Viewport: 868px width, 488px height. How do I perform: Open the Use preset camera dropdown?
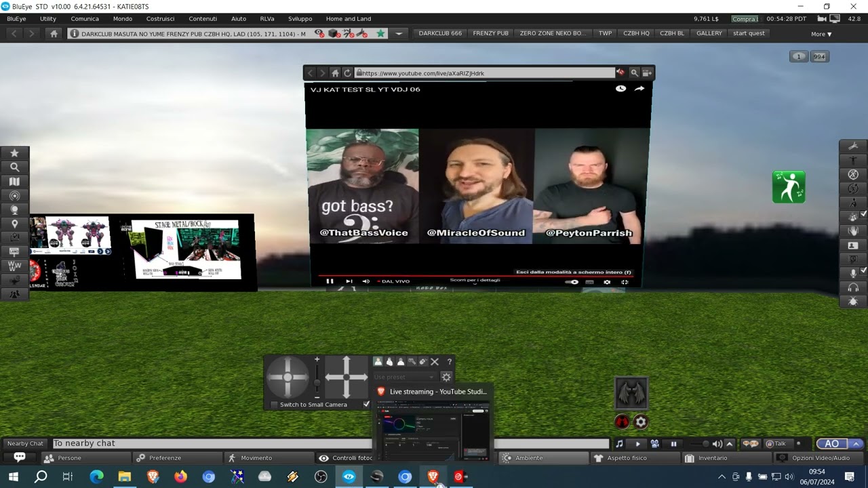(405, 377)
